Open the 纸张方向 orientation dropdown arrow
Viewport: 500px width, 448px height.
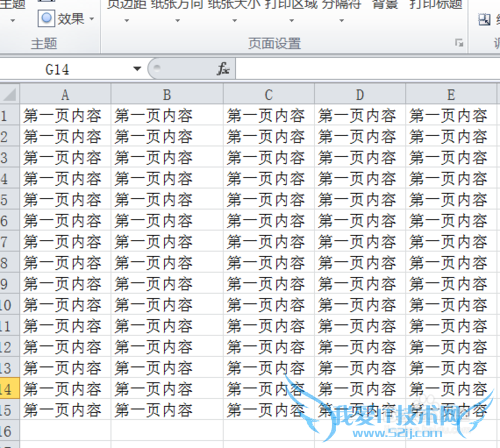pyautogui.click(x=178, y=20)
